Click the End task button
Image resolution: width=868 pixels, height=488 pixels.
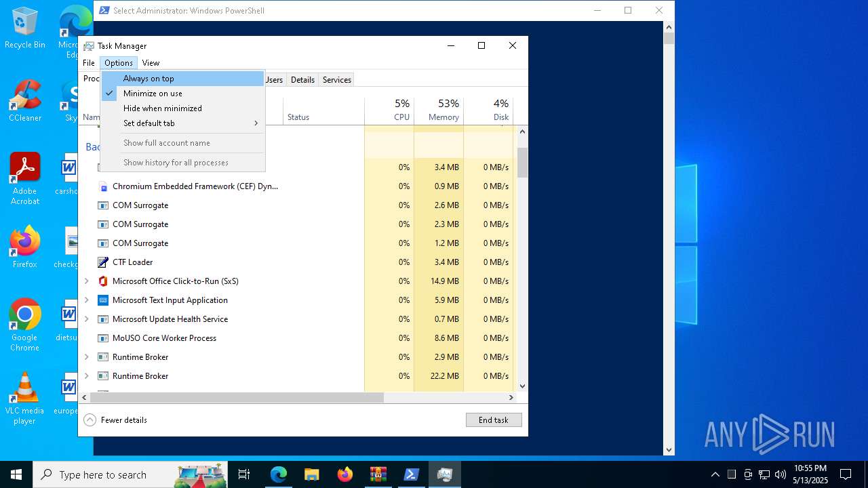coord(494,420)
